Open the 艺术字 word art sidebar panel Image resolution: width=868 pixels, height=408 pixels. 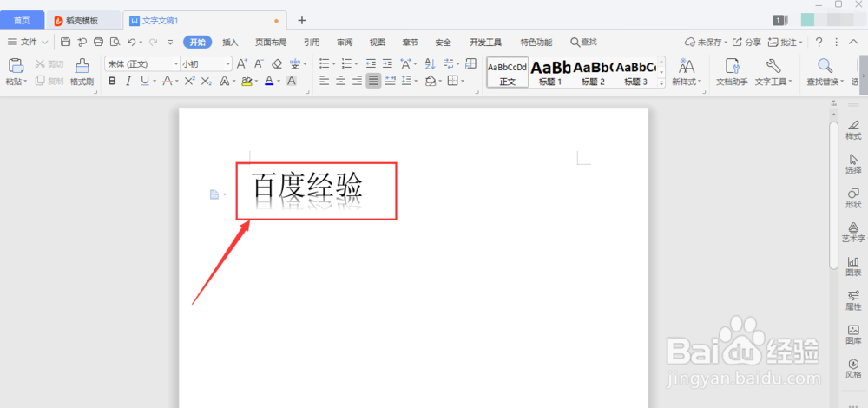(853, 232)
